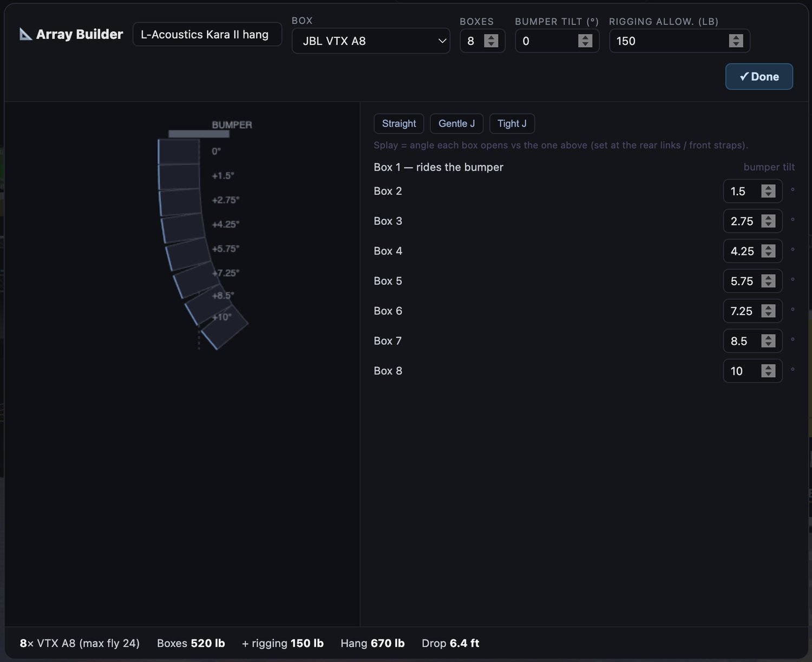Click the array name field L-Acoustics Kara II hang

click(207, 35)
